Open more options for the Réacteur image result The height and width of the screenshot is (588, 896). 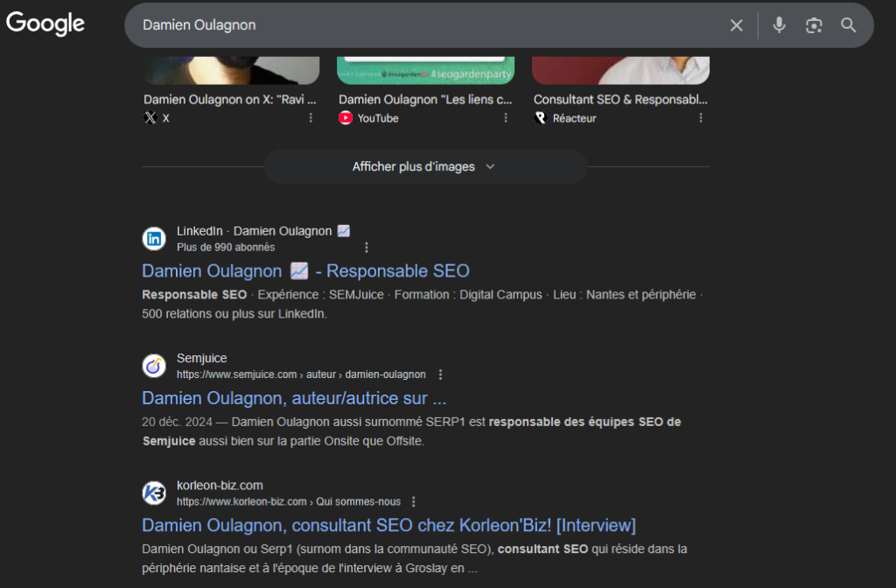tap(701, 118)
